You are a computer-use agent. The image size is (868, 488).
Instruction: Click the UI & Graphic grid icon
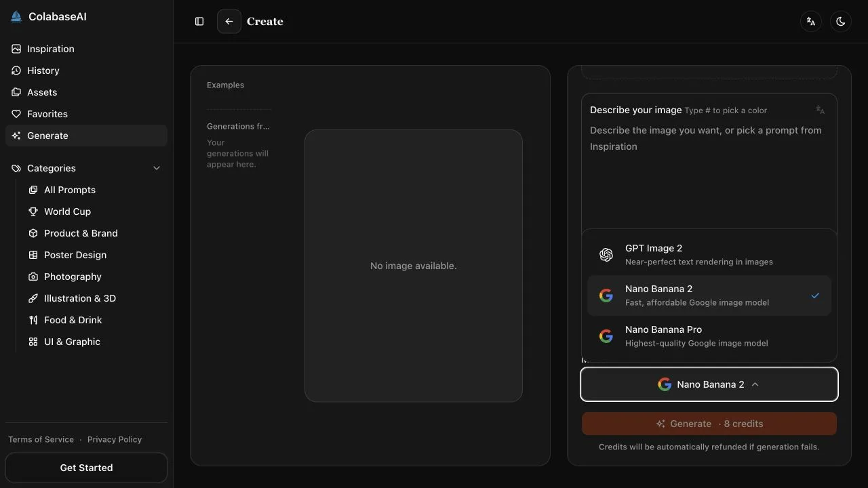point(33,342)
